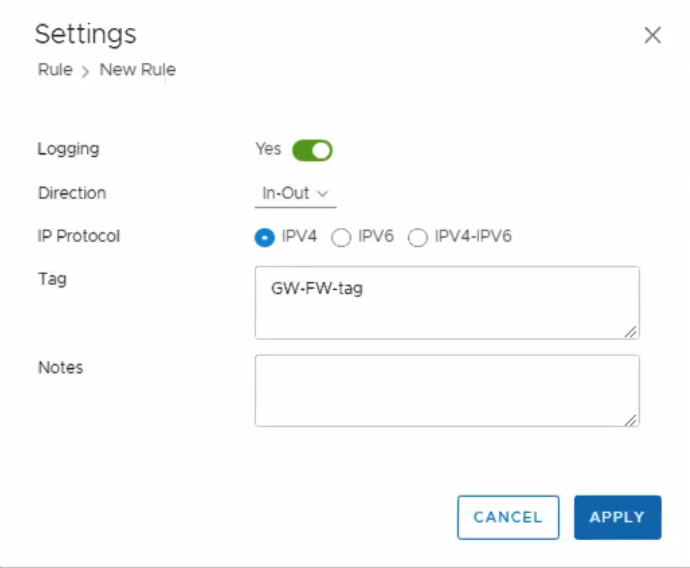The width and height of the screenshot is (690, 568).
Task: Go back to Rule breadcrumb
Action: pos(55,70)
